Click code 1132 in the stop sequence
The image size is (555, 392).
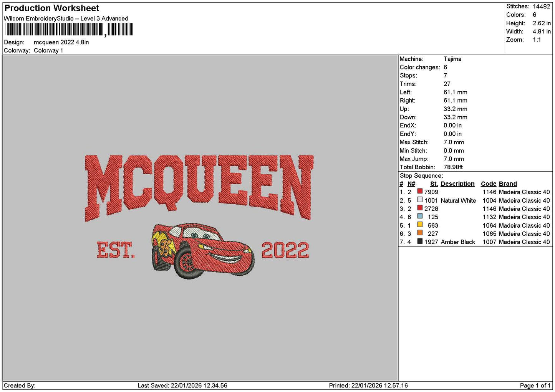(x=490, y=217)
